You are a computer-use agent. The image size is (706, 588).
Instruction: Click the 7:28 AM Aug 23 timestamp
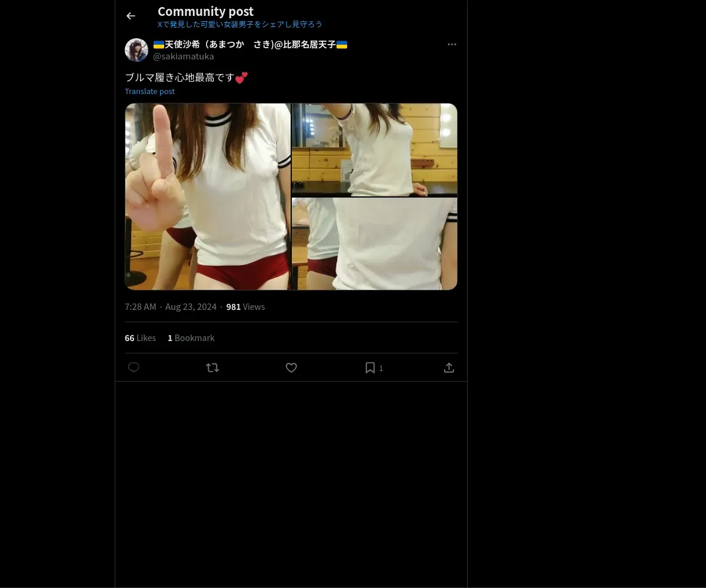pyautogui.click(x=171, y=307)
